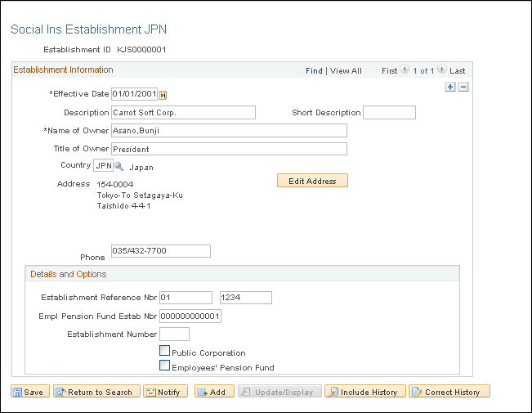Viewport: 532px width, 413px height.
Task: Save the establishment record
Action: pos(30,392)
